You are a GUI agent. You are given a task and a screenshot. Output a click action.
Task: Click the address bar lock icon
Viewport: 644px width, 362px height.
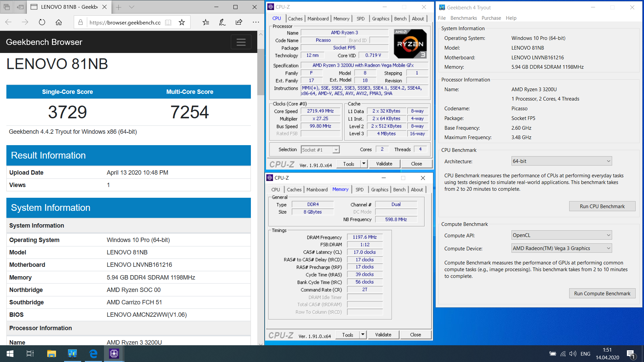[x=80, y=22]
